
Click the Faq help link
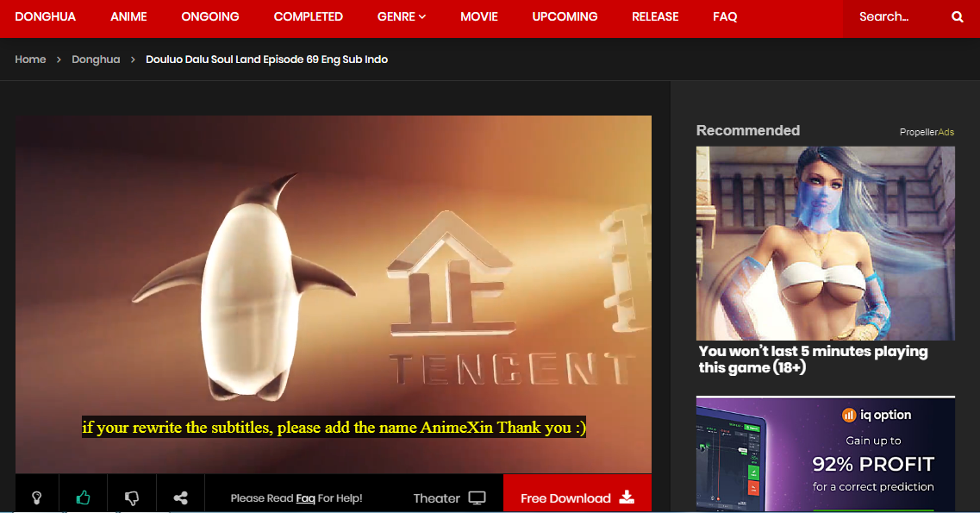[305, 498]
